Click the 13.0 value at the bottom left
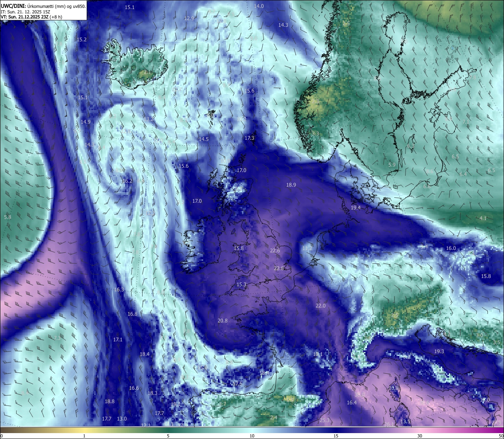The width and height of the screenshot is (504, 439). [x=122, y=419]
